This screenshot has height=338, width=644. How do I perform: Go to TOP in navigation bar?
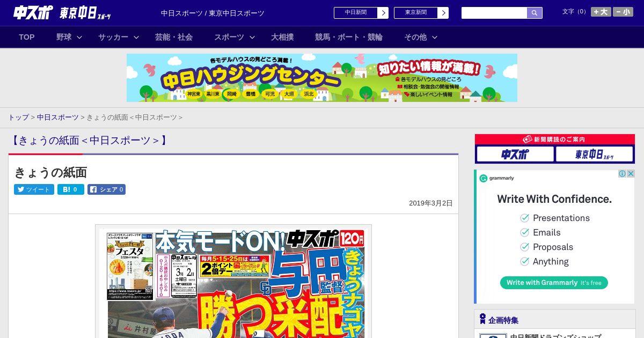coord(27,37)
